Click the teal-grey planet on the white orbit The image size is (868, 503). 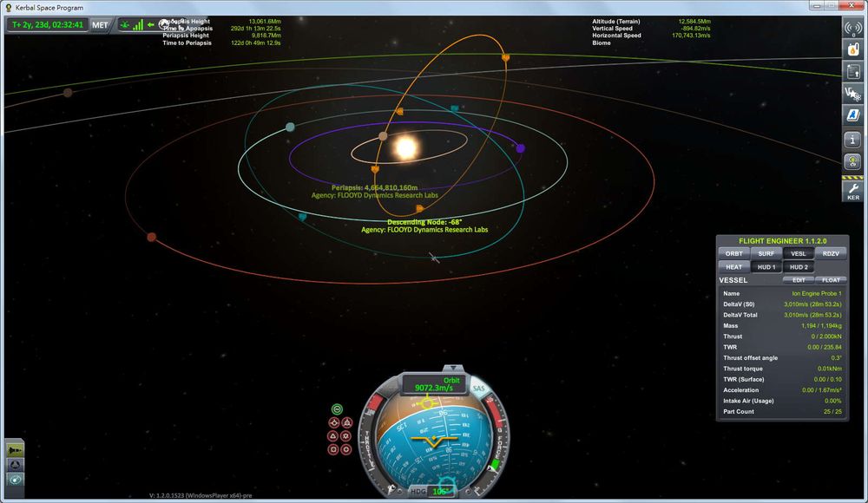[x=290, y=127]
